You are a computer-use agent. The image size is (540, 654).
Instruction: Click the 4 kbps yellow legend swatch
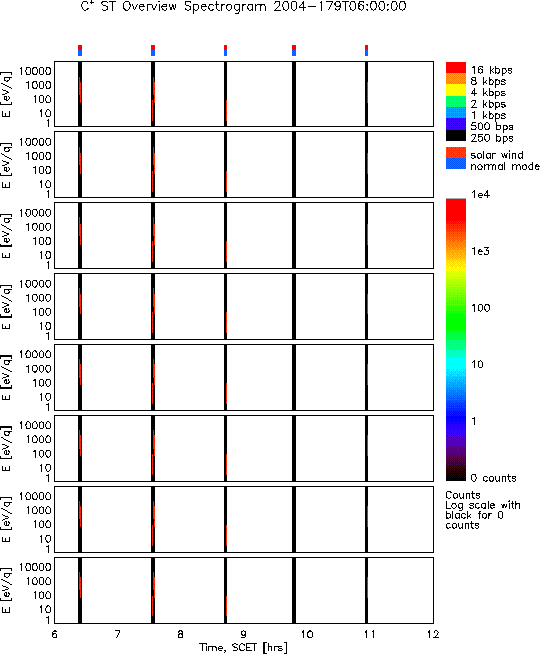coord(456,91)
